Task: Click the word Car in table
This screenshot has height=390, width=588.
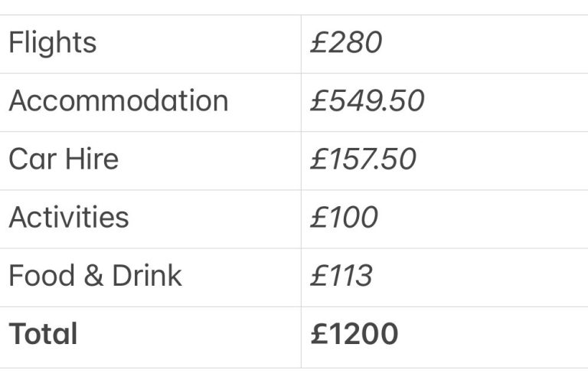Action: click(x=32, y=159)
